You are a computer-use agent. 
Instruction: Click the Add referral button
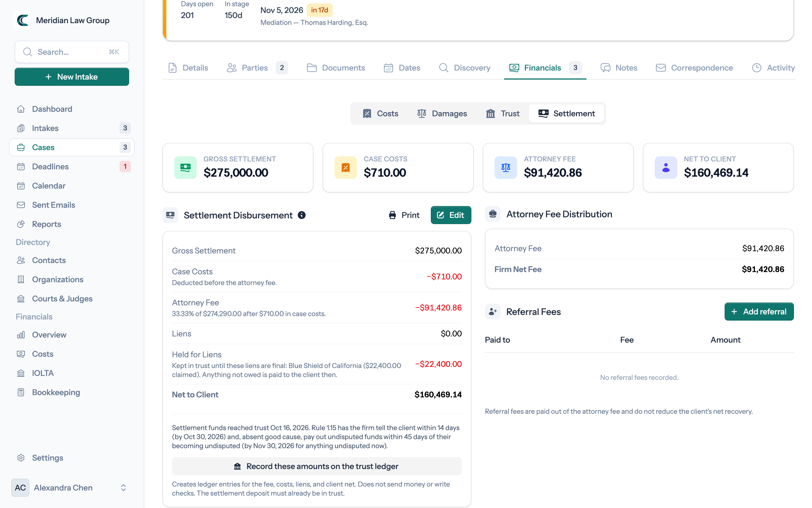point(759,312)
